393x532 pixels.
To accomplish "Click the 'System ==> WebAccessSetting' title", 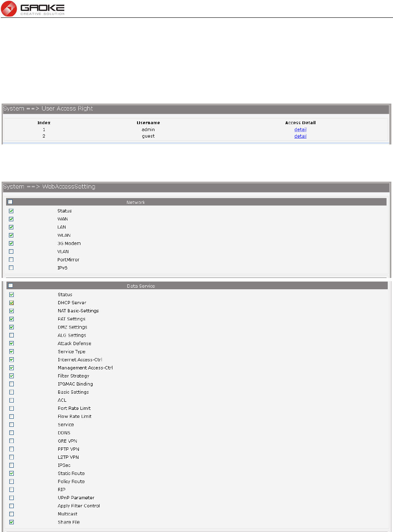I will [x=49, y=187].
